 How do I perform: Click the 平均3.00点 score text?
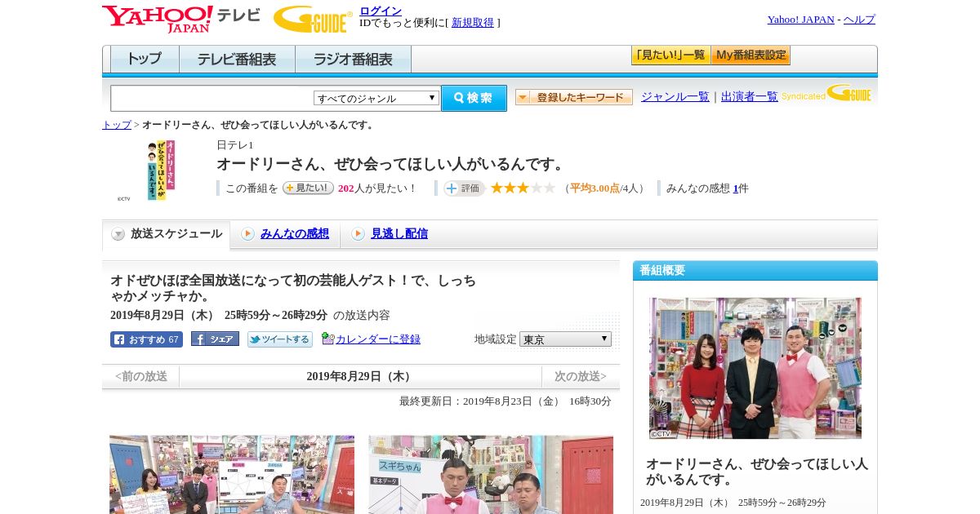(x=595, y=188)
